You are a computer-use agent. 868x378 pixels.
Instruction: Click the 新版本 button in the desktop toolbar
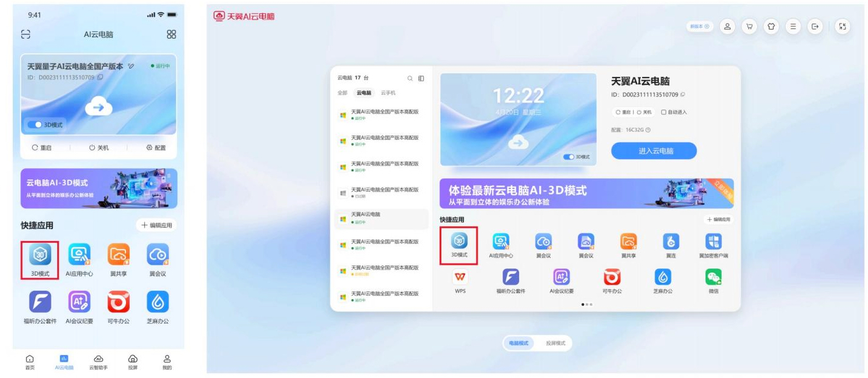pos(700,27)
